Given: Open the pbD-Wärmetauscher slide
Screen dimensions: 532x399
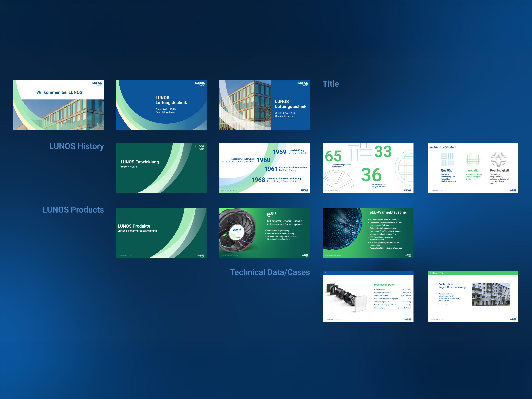Looking at the screenshot, I should (368, 233).
